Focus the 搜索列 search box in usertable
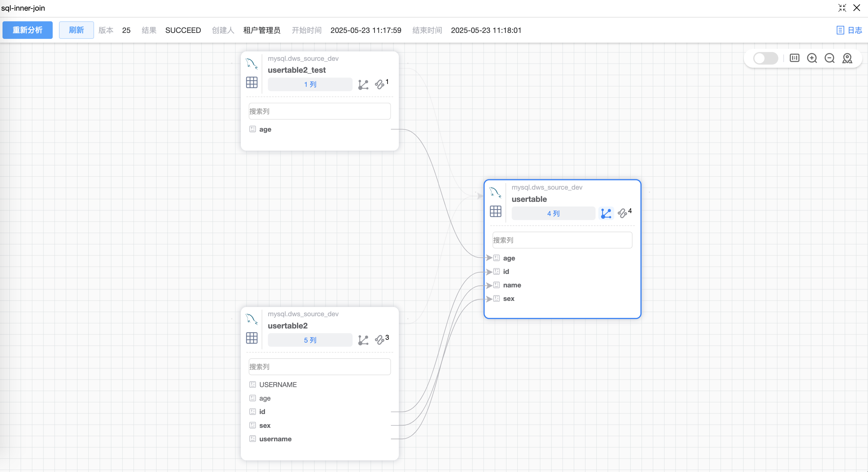Screen dimensions: 868x472 click(562, 240)
